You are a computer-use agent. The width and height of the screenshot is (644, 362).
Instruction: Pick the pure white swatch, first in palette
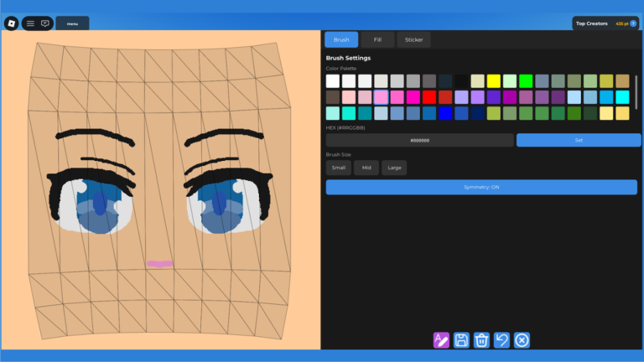(333, 81)
